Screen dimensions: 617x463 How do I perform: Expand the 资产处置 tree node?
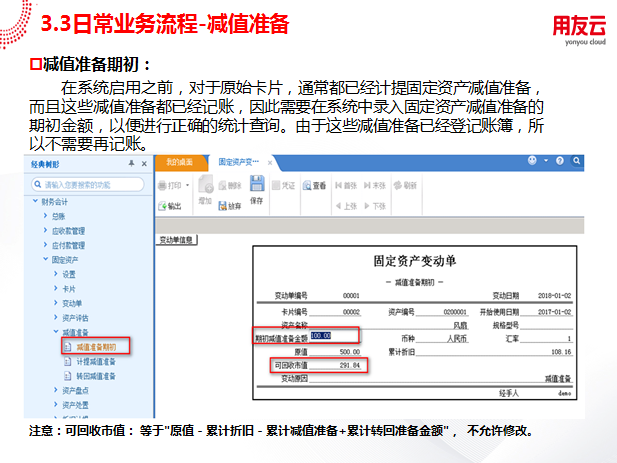pos(55,404)
